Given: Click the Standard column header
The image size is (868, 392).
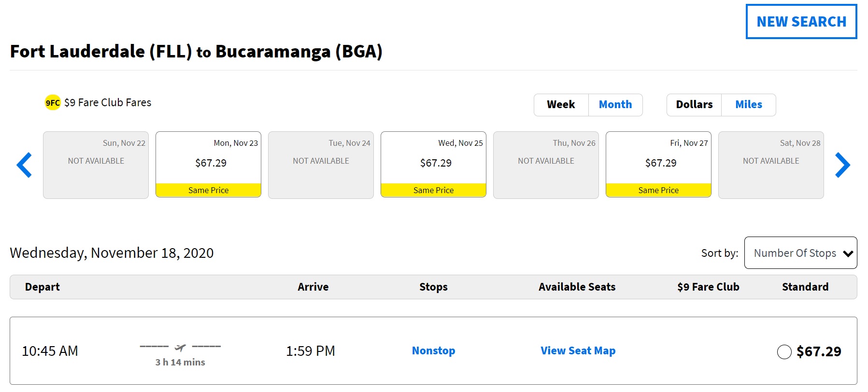Looking at the screenshot, I should (805, 287).
